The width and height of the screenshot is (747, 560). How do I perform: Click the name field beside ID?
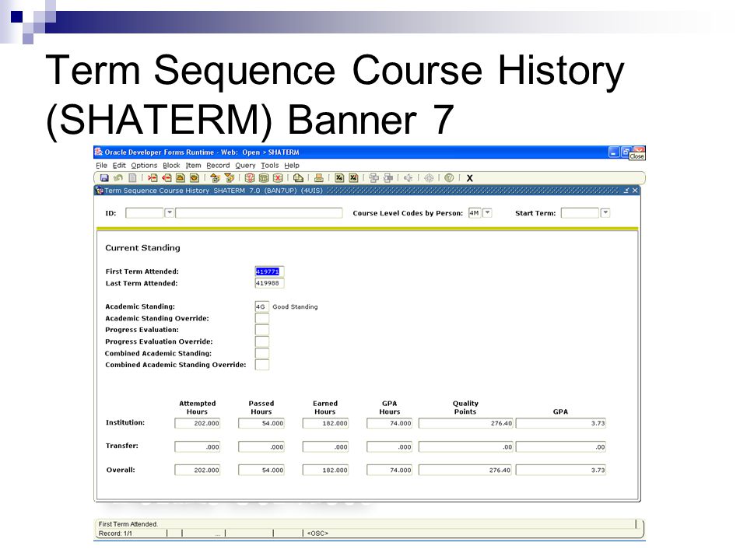(x=259, y=213)
